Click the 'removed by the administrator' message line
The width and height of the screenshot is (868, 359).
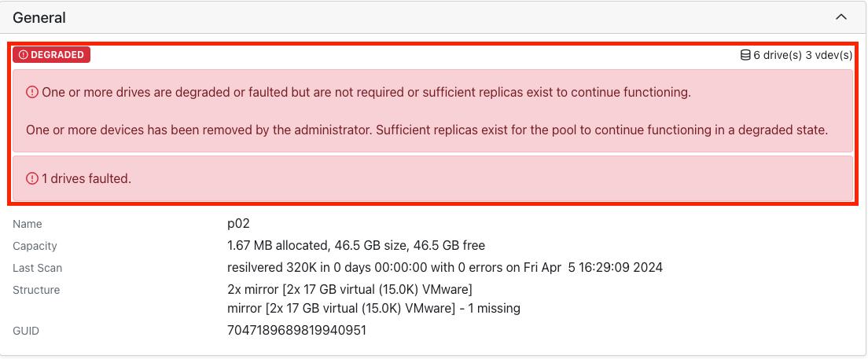[426, 130]
